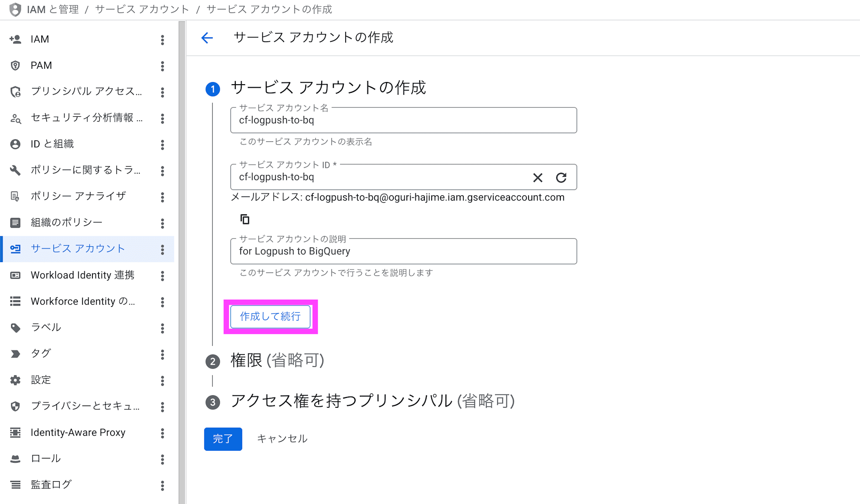Open the kebab menu next to PAM
The height and width of the screenshot is (504, 860).
[162, 65]
